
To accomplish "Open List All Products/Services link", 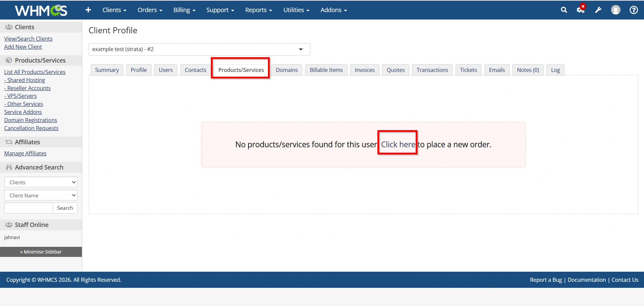I will 35,72.
